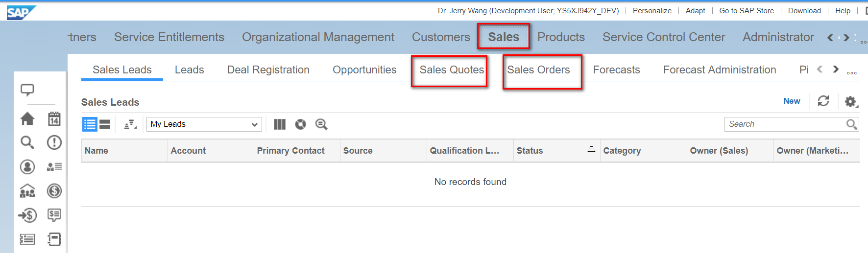Click the Help link
The width and height of the screenshot is (868, 253).
point(843,11)
